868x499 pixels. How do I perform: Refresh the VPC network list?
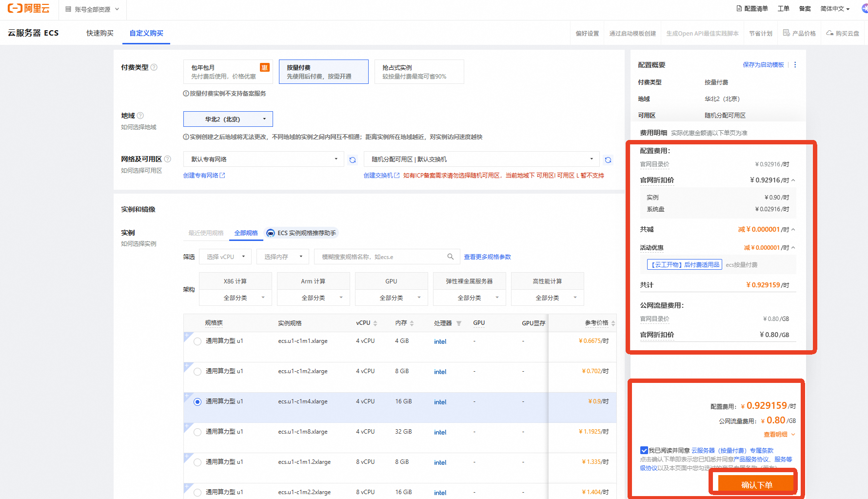[x=353, y=160]
